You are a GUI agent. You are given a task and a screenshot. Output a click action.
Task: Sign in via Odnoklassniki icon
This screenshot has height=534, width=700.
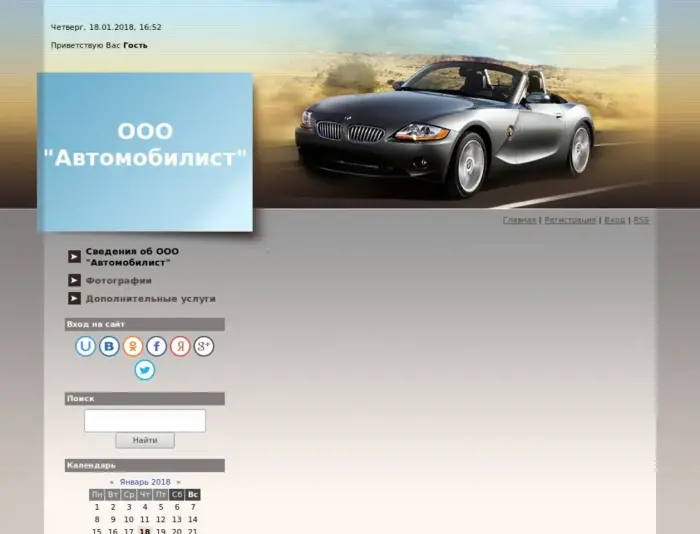click(x=133, y=346)
